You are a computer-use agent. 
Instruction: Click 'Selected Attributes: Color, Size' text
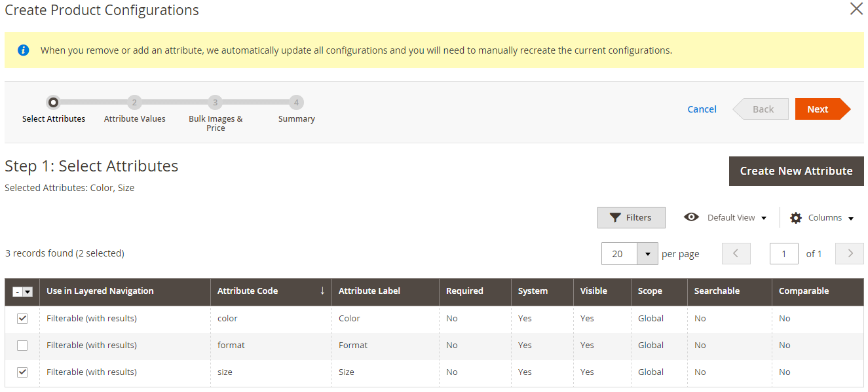click(69, 188)
